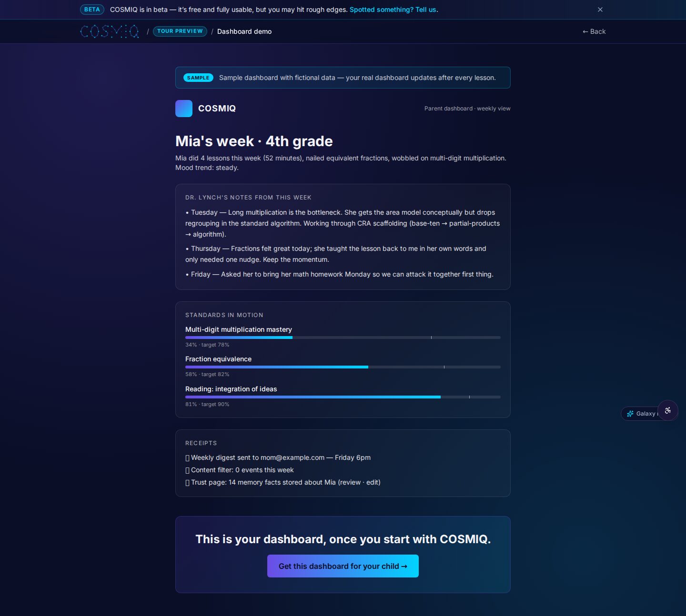Click the icon before 'Weekly digest sent'
Screen dimensions: 686x616
[x=188, y=458]
